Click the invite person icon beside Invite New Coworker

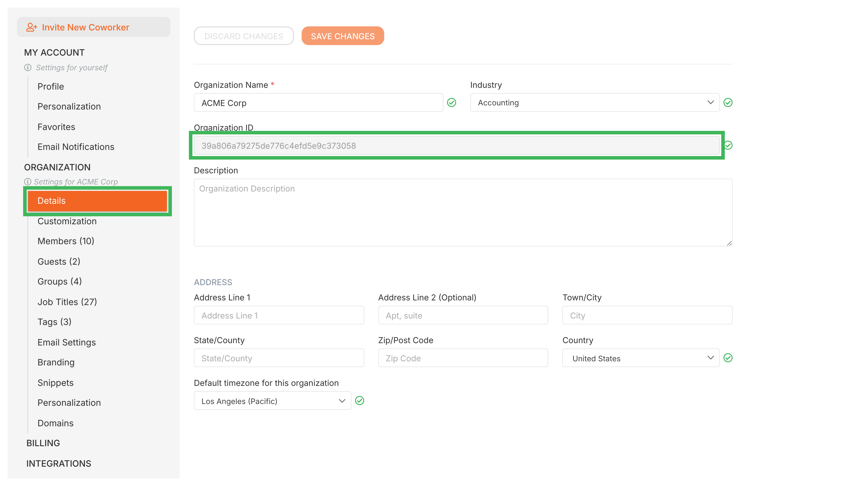coord(32,27)
